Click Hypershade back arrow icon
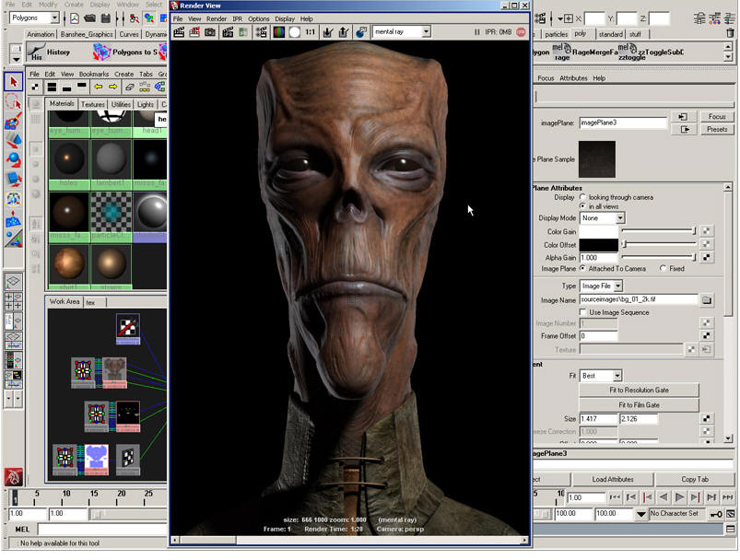Image resolution: width=740 pixels, height=560 pixels. coord(99,87)
